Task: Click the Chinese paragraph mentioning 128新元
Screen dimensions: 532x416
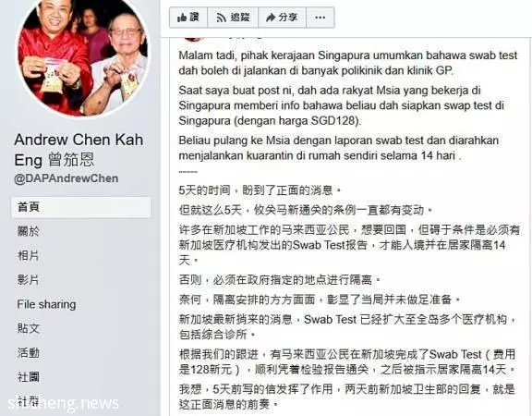Action: (x=346, y=362)
